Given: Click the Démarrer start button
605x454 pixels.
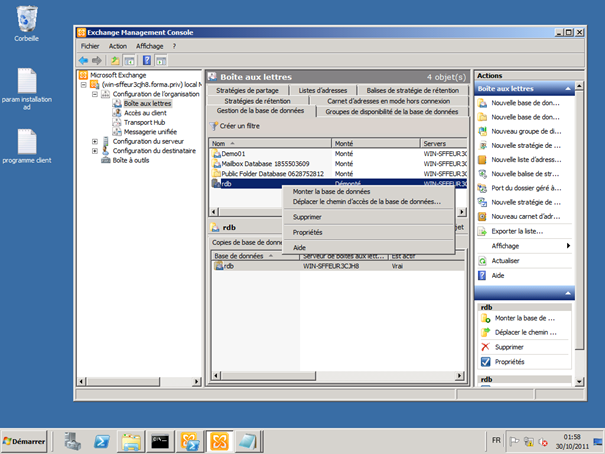Looking at the screenshot, I should pyautogui.click(x=24, y=441).
